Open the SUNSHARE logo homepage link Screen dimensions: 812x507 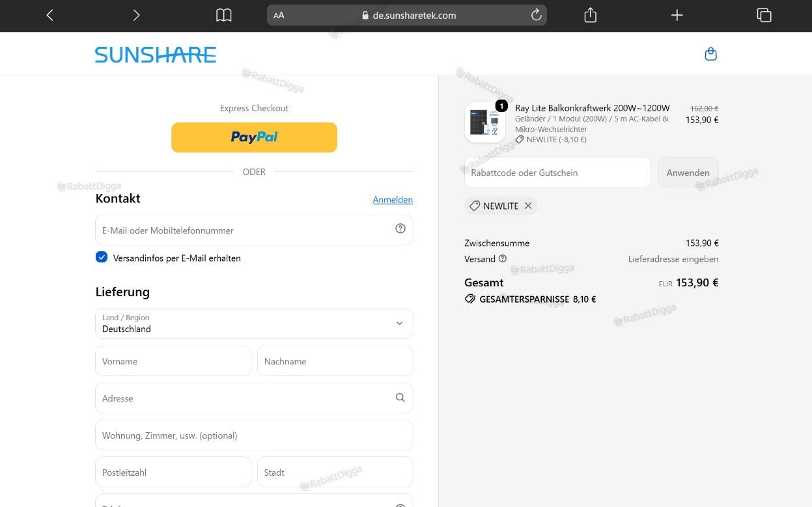(x=156, y=55)
